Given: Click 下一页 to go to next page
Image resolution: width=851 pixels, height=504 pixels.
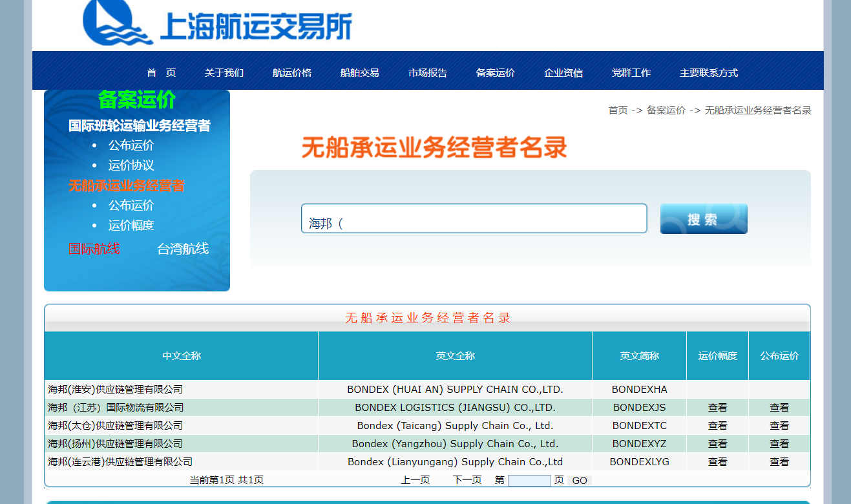Looking at the screenshot, I should point(467,480).
